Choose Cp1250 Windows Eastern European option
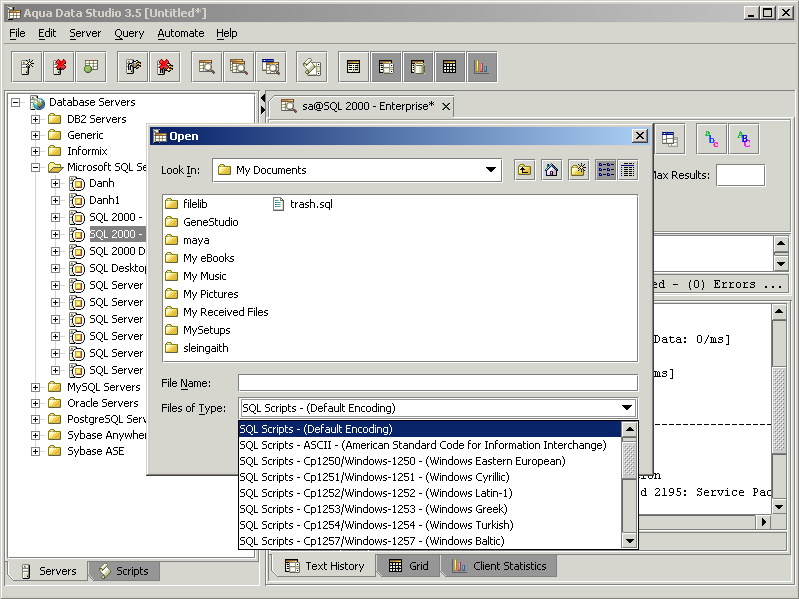 pos(430,461)
